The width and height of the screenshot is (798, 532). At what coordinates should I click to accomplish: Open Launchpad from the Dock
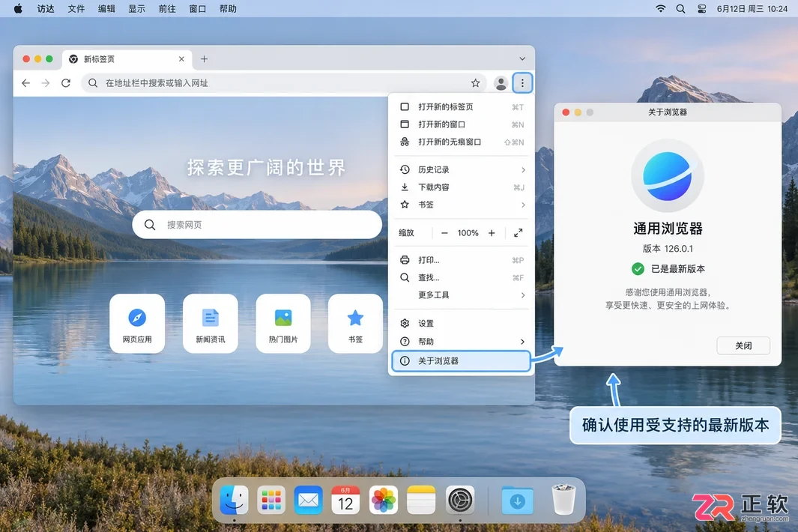[x=270, y=500]
